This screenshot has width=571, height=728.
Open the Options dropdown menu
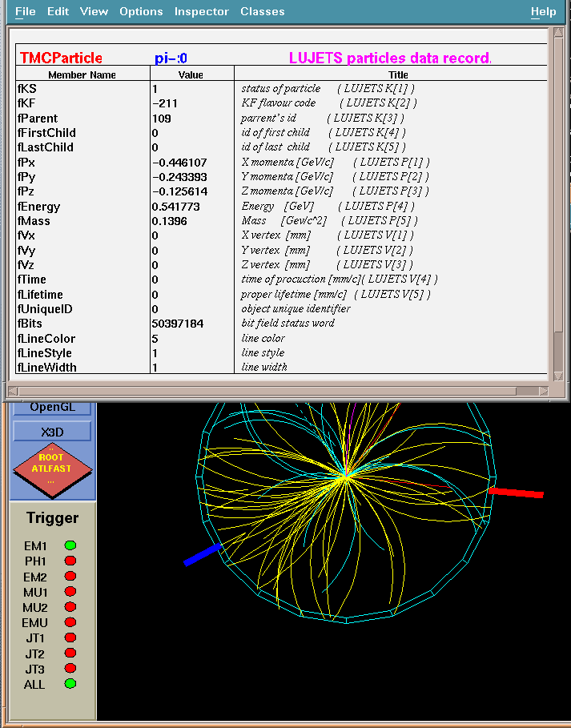(141, 12)
